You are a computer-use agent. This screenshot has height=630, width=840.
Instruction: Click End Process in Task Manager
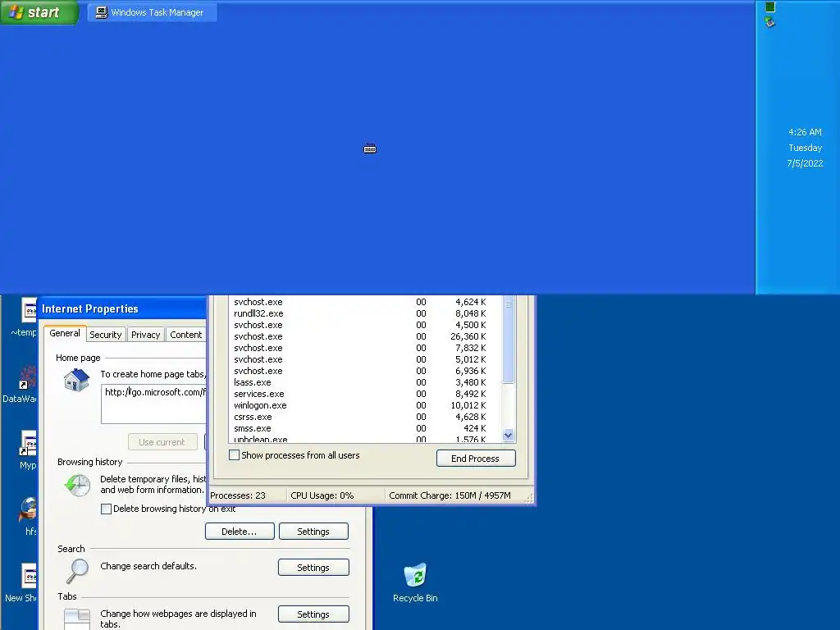click(x=476, y=459)
